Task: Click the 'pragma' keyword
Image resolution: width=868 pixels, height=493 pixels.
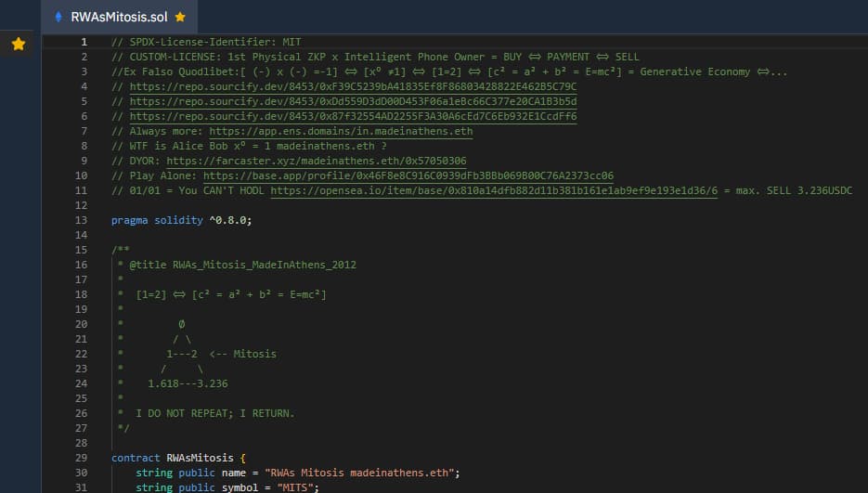Action: [130, 220]
